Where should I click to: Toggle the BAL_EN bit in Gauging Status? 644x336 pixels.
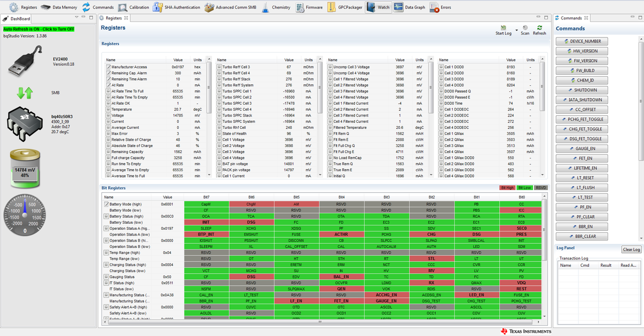[341, 276]
